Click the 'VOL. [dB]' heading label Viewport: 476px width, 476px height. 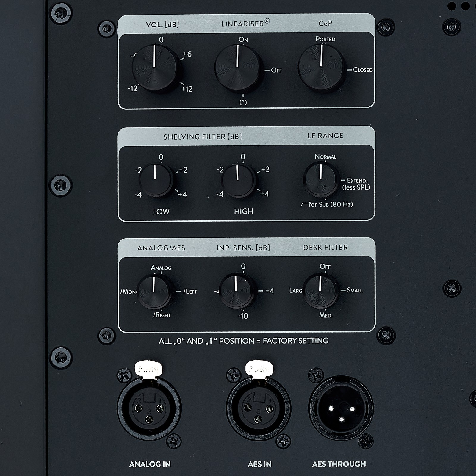(162, 24)
